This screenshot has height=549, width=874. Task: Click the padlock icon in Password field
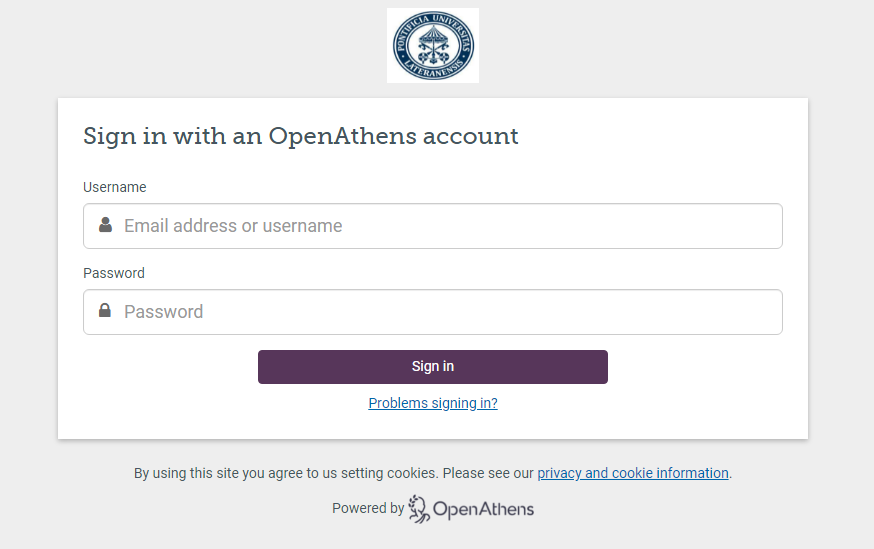click(x=105, y=310)
